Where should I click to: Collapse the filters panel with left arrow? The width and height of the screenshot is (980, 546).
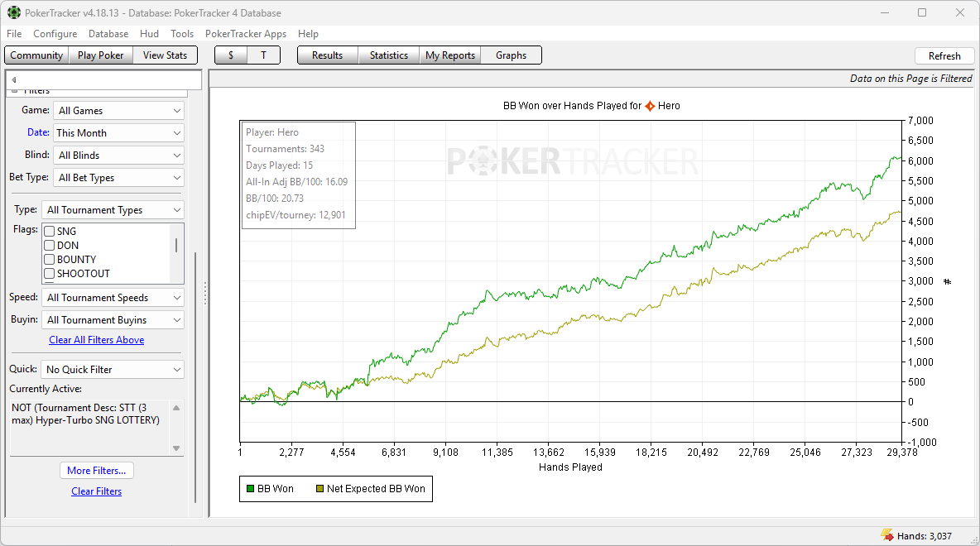point(14,79)
